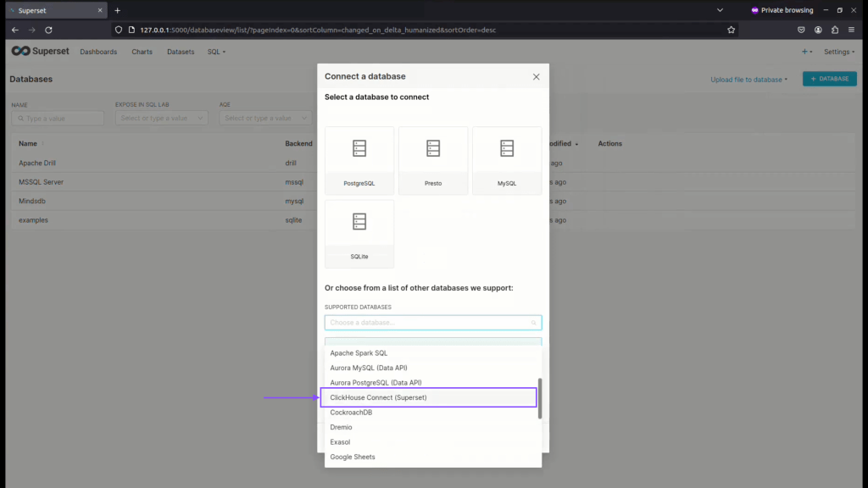Open Upload file to database dropdown
This screenshot has width=868, height=488.
click(748, 80)
